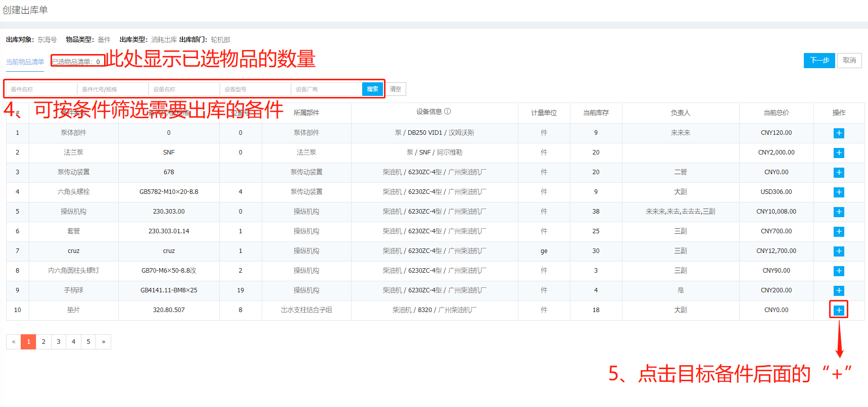Click the SNF spec cell
This screenshot has width=868, height=407.
(169, 152)
